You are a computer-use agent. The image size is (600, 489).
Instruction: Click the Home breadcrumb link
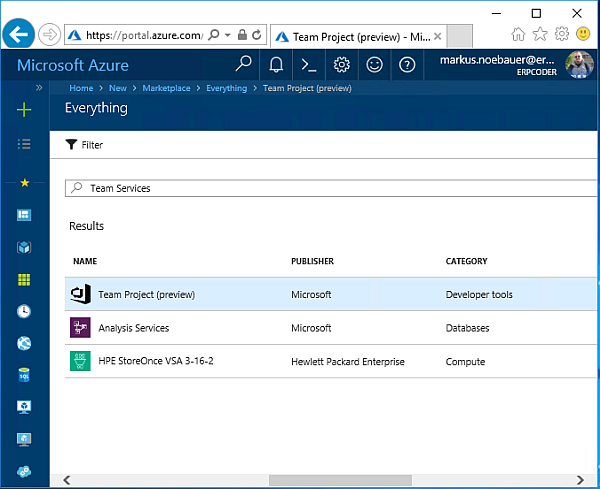point(81,88)
